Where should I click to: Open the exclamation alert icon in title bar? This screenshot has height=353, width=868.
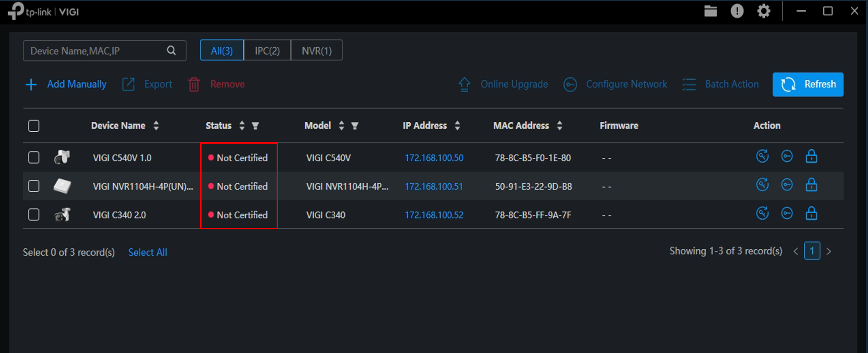[x=737, y=11]
